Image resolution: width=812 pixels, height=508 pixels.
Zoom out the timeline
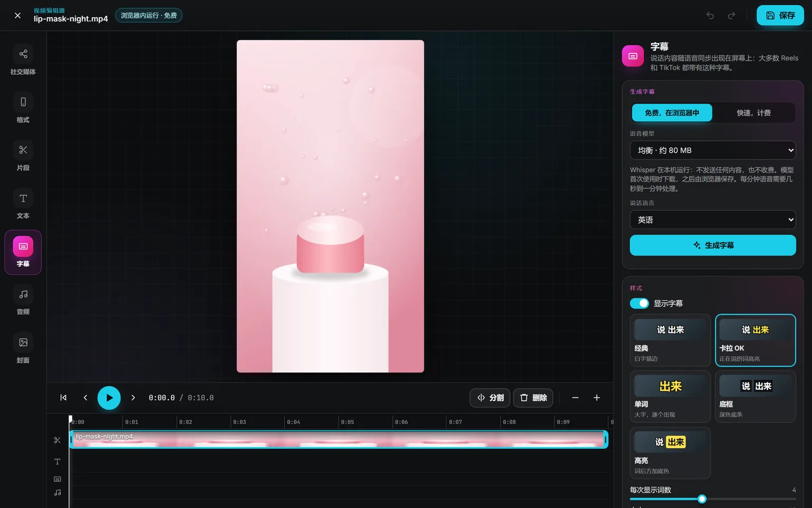[x=575, y=398]
